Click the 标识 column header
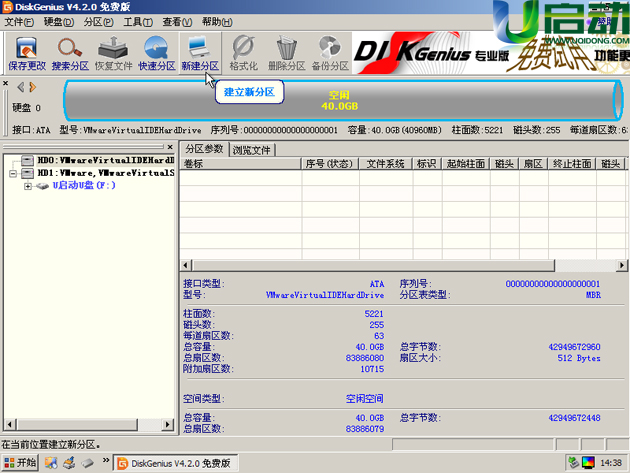 (427, 164)
